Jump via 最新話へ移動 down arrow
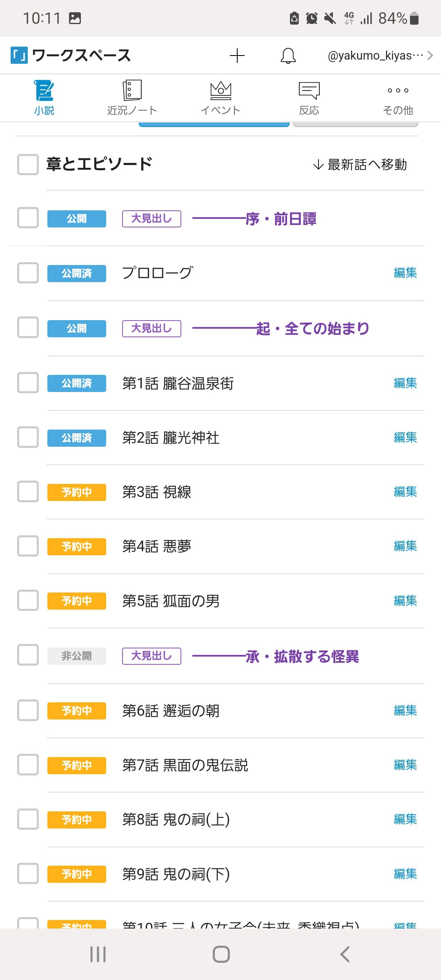The width and height of the screenshot is (441, 980). coord(318,165)
